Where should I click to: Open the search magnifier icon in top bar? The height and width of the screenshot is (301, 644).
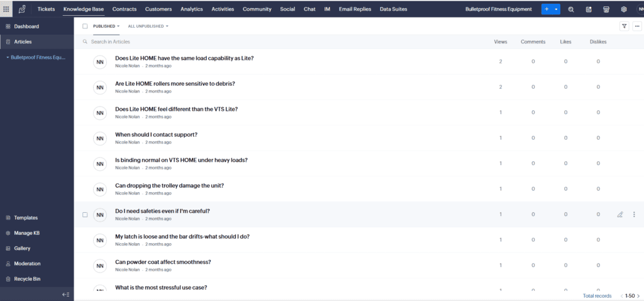point(571,9)
